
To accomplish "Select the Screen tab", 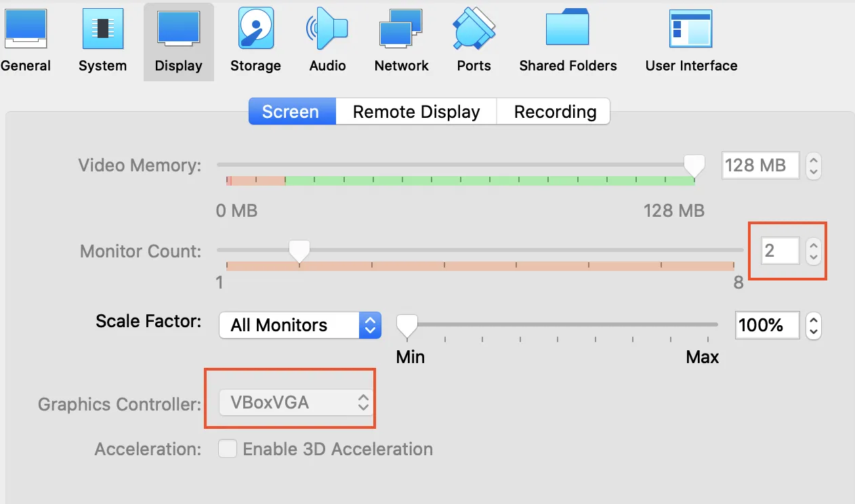I will tap(291, 112).
